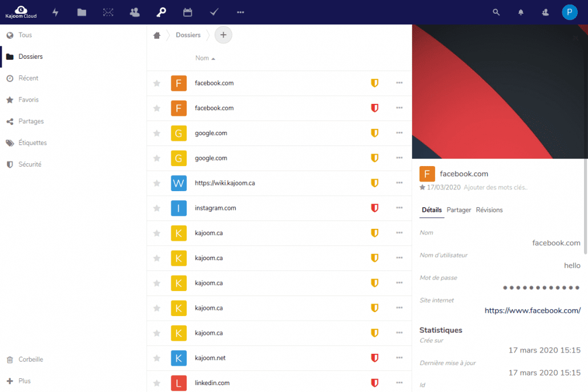Screen dimensions: 588x392
Task: Click the username value hello
Action: click(x=572, y=266)
